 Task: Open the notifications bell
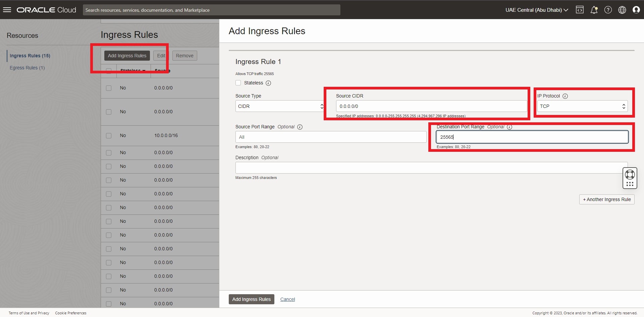click(x=594, y=10)
